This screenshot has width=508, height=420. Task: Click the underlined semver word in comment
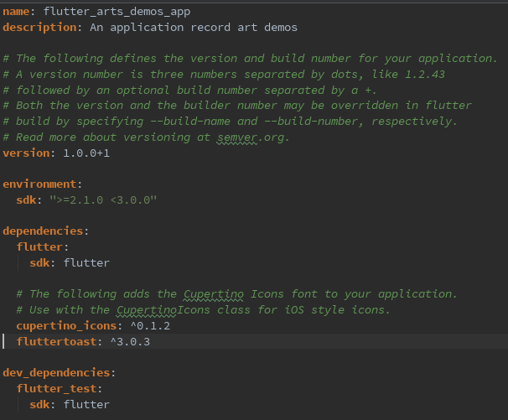(237, 137)
